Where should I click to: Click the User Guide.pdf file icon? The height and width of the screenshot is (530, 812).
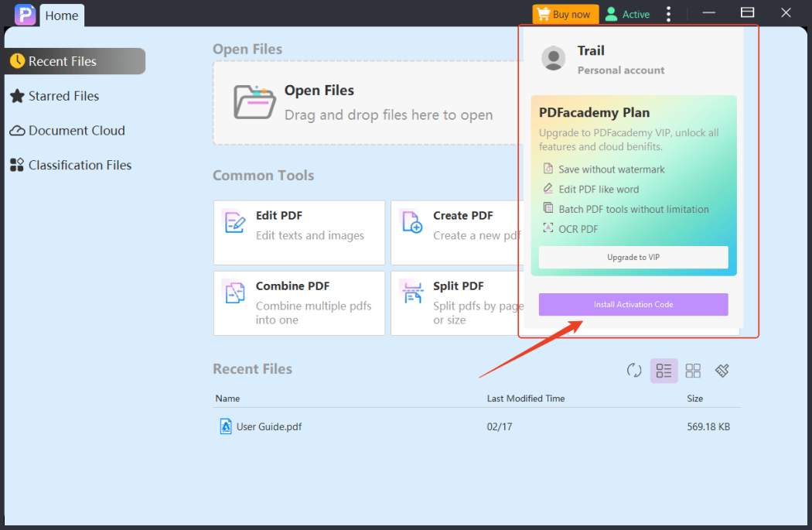tap(226, 426)
